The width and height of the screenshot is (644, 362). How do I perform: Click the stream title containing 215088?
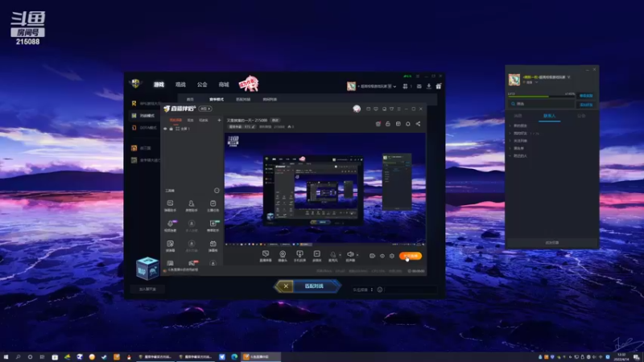click(x=247, y=120)
